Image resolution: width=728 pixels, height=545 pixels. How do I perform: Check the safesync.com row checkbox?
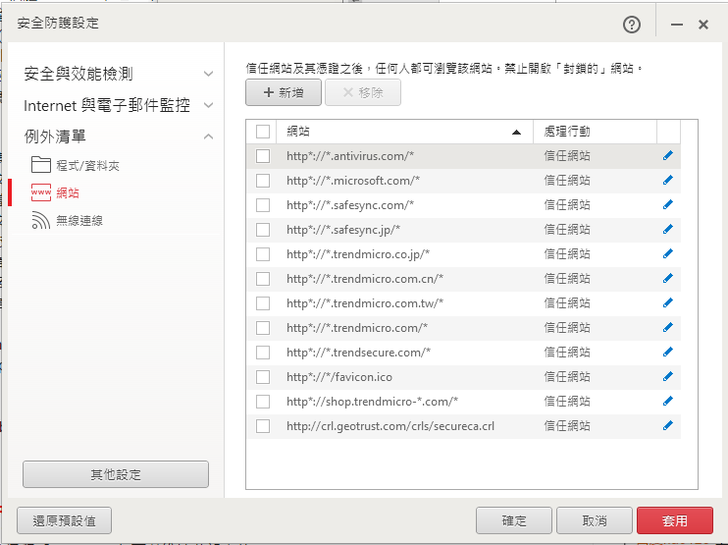pyautogui.click(x=263, y=205)
